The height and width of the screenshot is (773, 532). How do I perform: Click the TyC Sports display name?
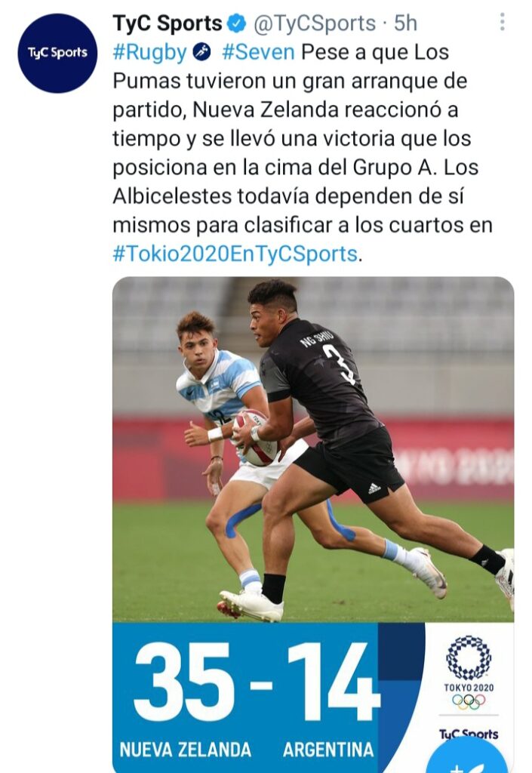click(168, 23)
